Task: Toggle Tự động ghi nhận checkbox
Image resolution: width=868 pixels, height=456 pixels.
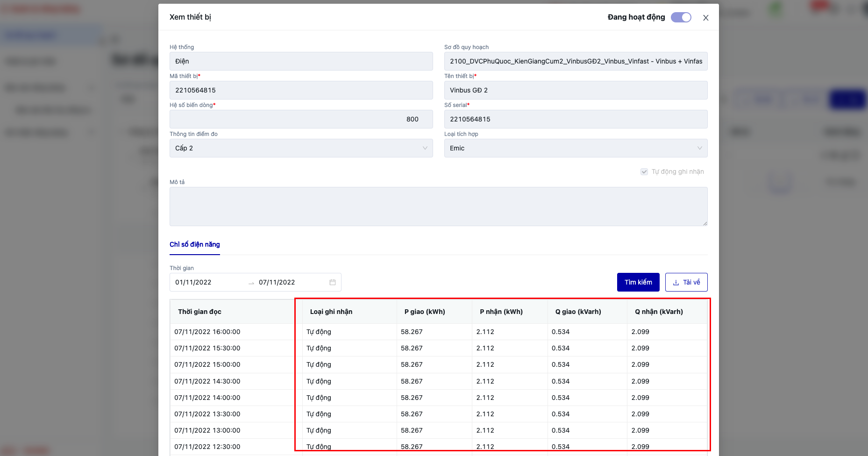Action: click(644, 172)
